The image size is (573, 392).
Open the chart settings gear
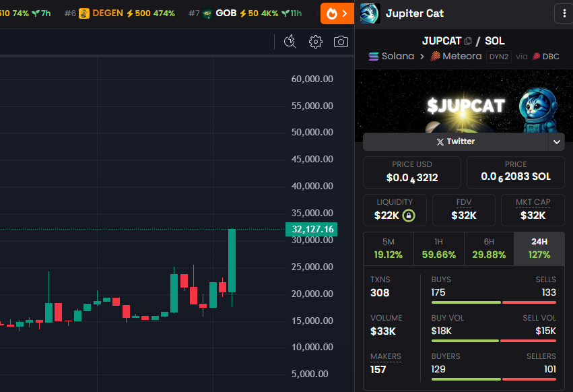click(x=316, y=42)
